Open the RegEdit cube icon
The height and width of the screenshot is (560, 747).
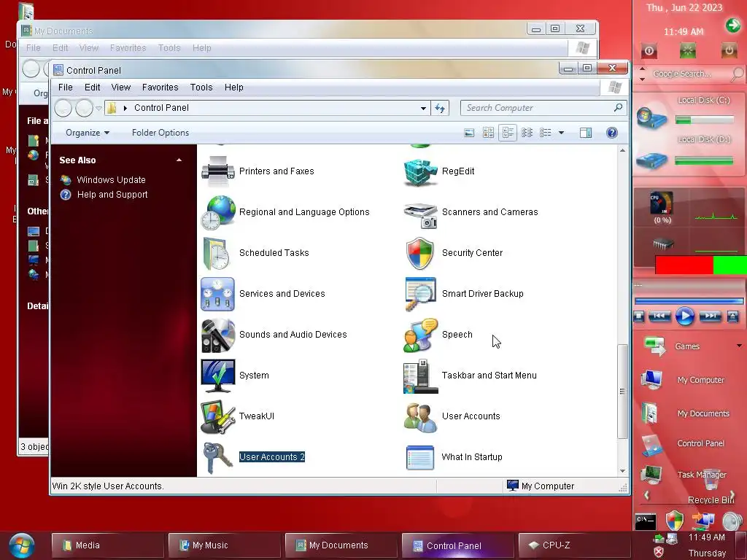pos(420,171)
